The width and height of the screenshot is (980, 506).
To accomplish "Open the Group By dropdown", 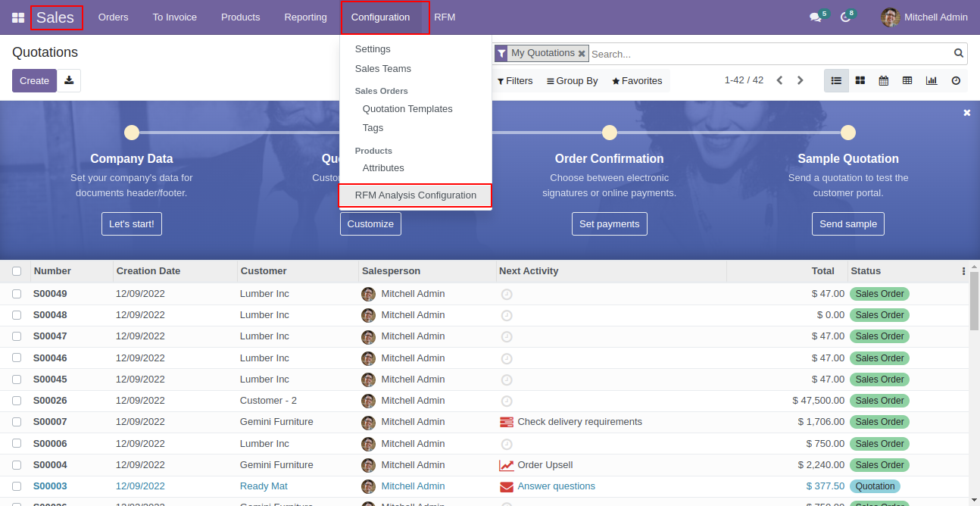I will pos(573,81).
